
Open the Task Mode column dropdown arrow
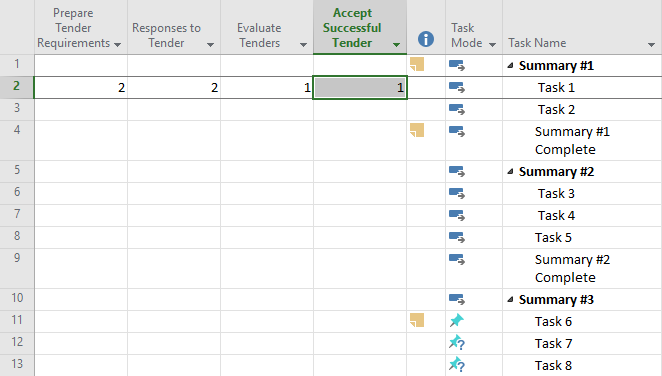tap(492, 44)
